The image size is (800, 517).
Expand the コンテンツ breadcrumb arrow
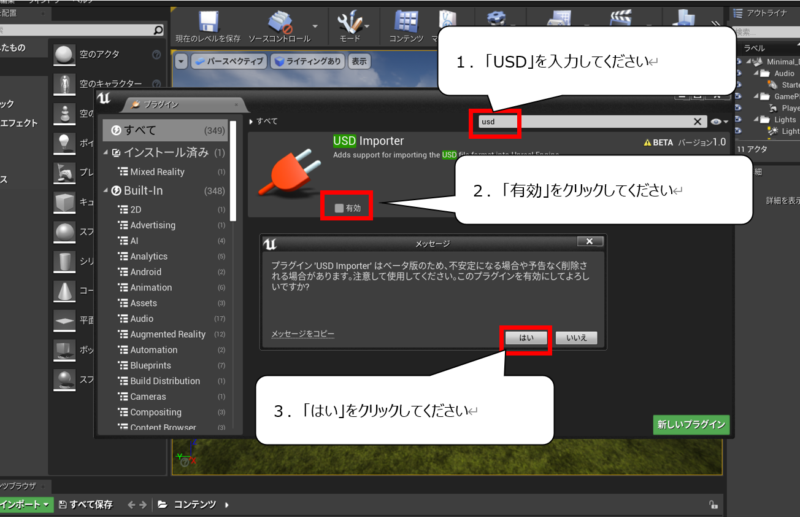[x=227, y=505]
